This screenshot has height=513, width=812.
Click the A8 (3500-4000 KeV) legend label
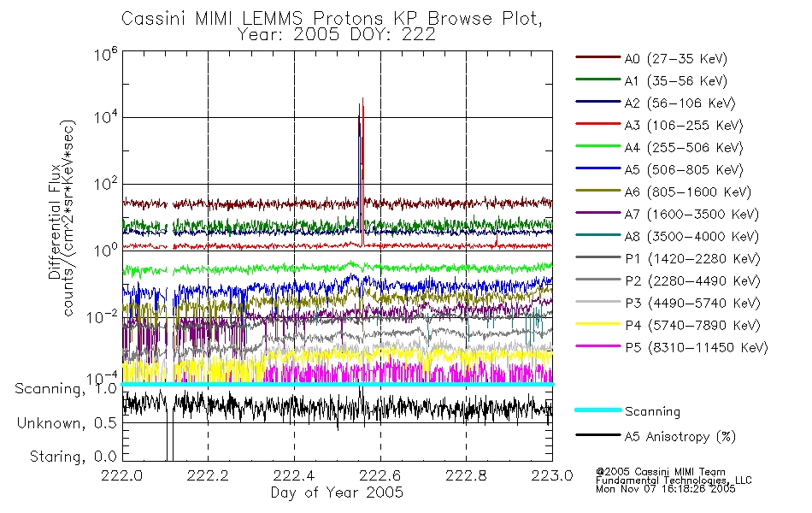691,236
